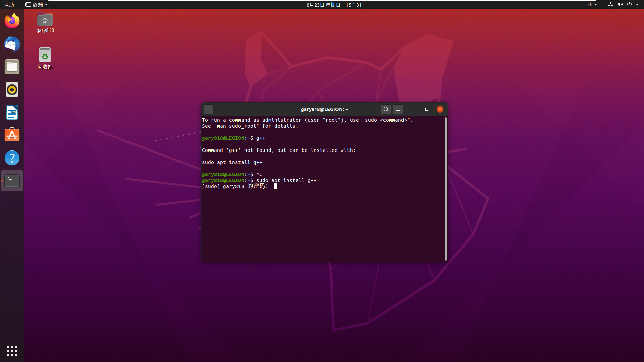Screen dimensions: 644x362
Task: Show all applications grid
Action: click(12, 351)
